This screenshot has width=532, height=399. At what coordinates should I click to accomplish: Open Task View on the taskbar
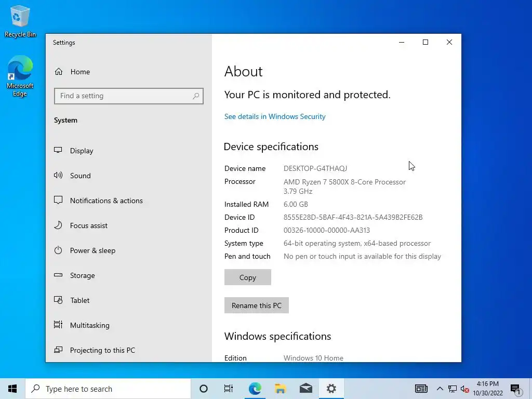[229, 389]
